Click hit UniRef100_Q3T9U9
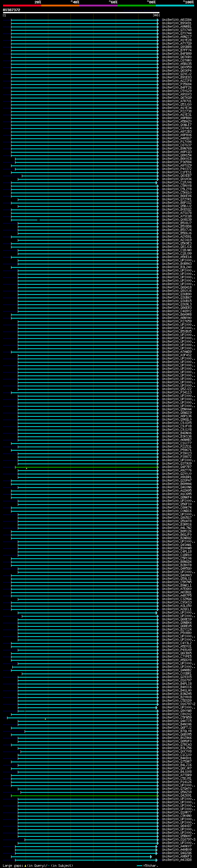Image resolution: width=197 pixels, height=868 pixels. (x=176, y=463)
